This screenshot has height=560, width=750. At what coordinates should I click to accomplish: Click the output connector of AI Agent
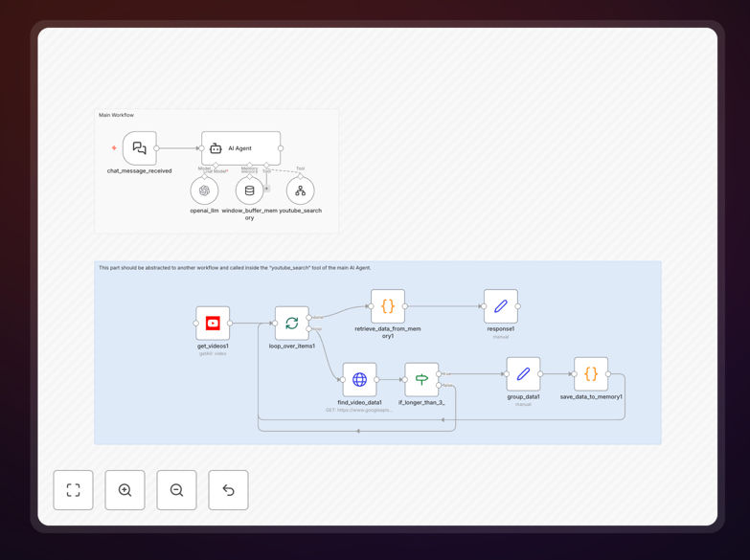click(281, 148)
